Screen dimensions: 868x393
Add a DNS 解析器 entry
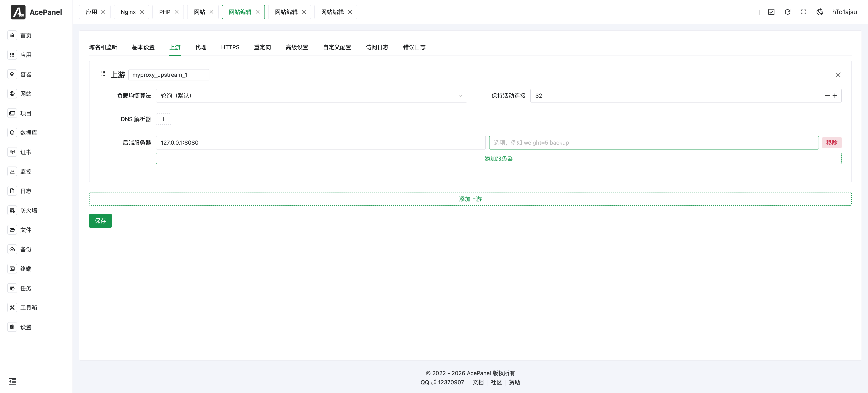[163, 119]
